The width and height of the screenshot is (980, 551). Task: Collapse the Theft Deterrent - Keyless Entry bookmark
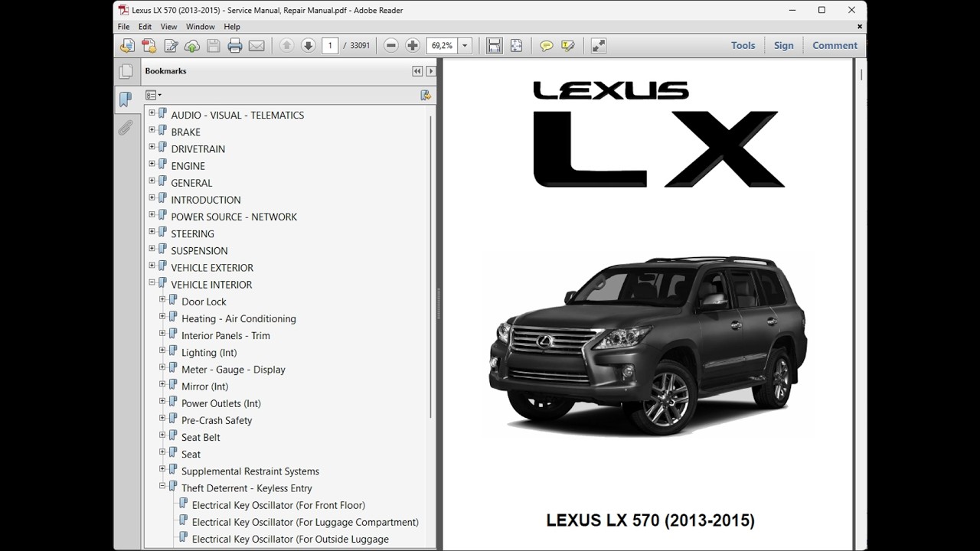(162, 486)
